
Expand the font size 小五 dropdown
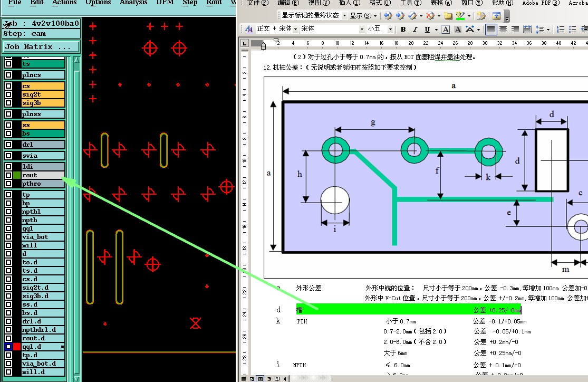[x=390, y=29]
